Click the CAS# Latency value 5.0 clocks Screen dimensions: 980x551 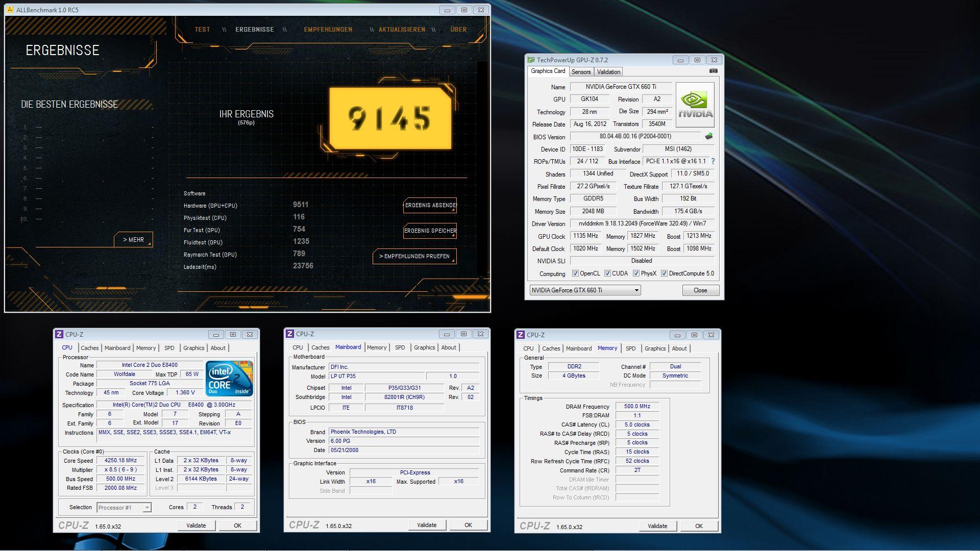pos(637,424)
